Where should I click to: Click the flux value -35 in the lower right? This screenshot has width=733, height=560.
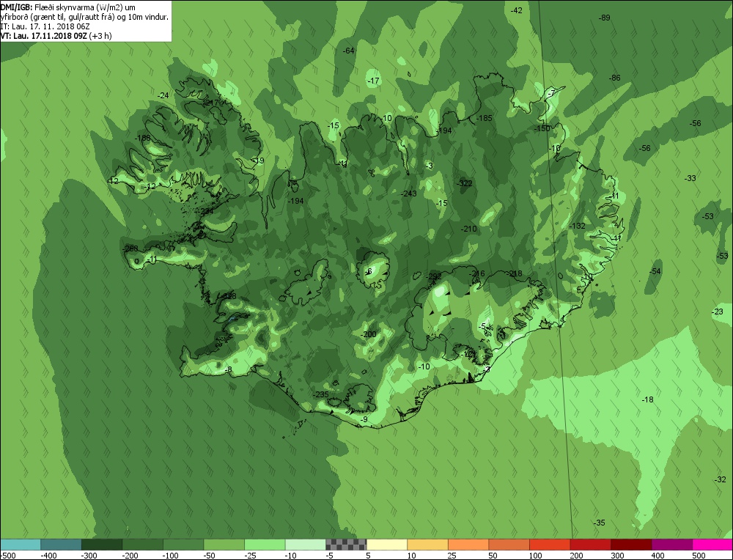[599, 523]
